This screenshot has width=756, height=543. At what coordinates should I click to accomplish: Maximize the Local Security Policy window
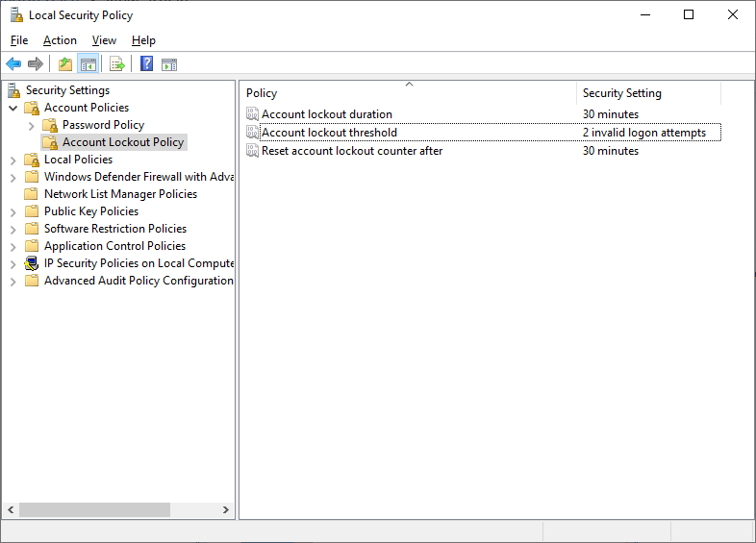[x=689, y=15]
